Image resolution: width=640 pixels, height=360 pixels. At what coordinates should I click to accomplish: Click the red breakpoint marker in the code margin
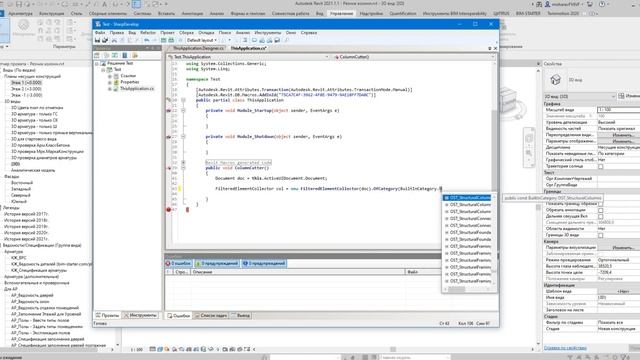pyautogui.click(x=169, y=209)
